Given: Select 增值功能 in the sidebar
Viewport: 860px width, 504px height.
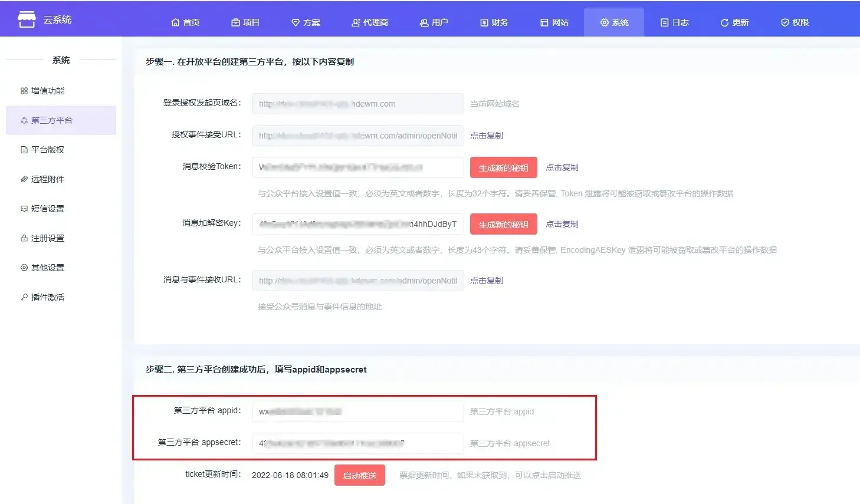Looking at the screenshot, I should pyautogui.click(x=47, y=91).
